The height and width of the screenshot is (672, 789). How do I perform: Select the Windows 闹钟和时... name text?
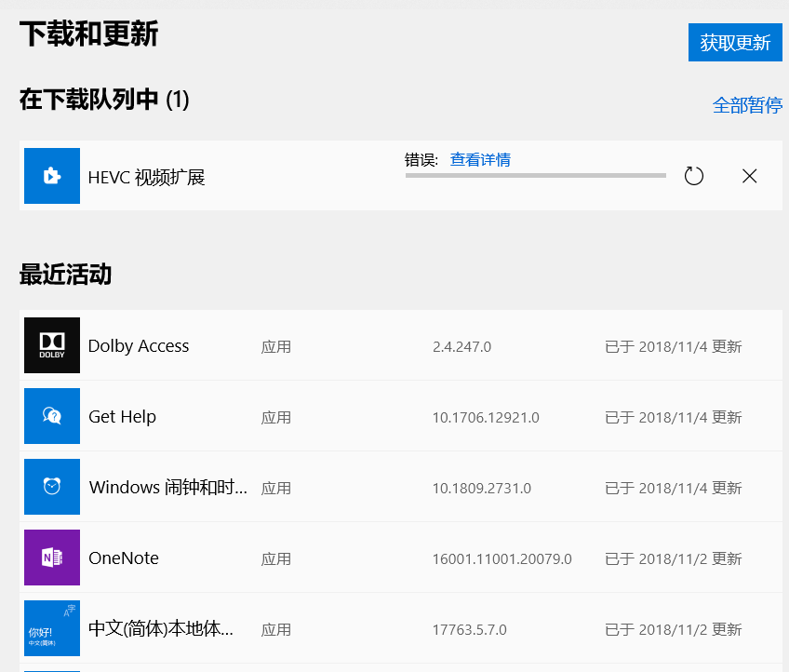[x=168, y=488]
